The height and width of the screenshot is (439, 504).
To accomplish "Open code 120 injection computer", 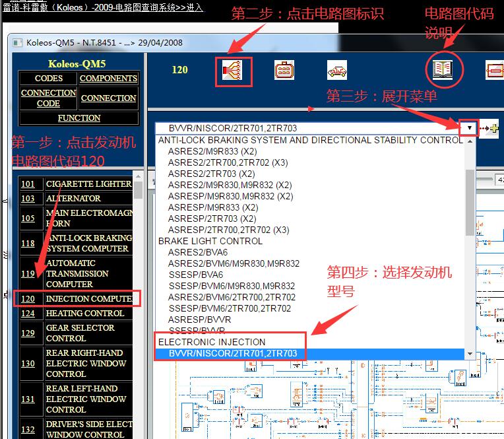I will [x=28, y=299].
